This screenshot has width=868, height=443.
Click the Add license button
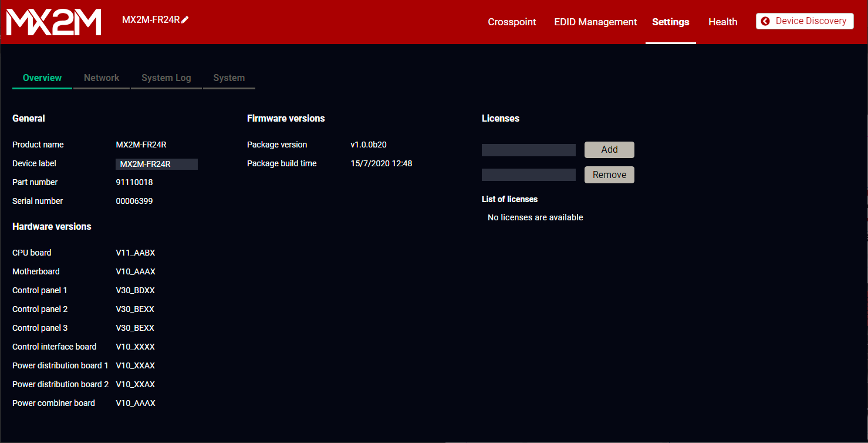pyautogui.click(x=609, y=150)
